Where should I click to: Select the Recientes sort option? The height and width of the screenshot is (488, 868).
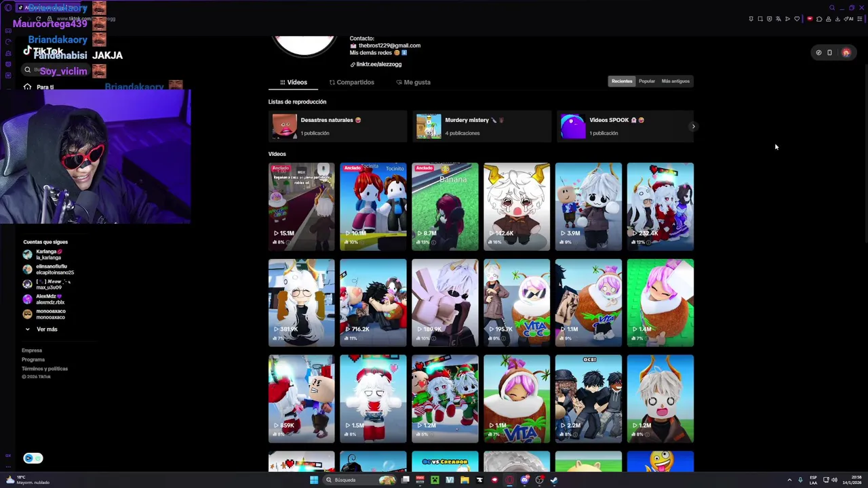coord(622,81)
